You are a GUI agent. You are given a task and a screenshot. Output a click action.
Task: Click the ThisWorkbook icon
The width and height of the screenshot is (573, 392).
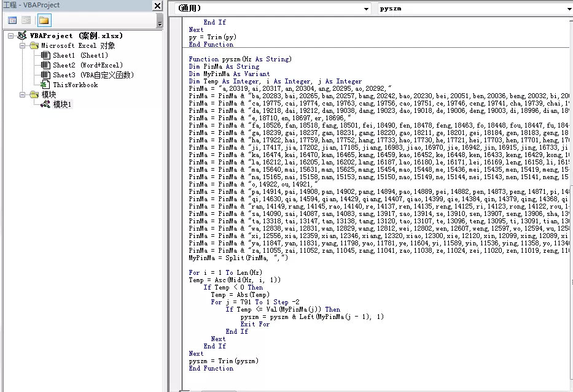point(45,85)
